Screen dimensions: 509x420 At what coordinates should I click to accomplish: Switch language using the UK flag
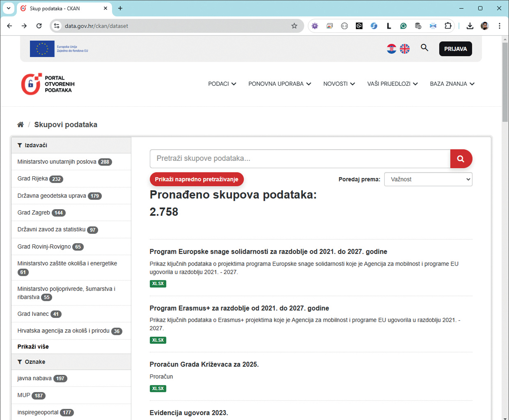pyautogui.click(x=405, y=49)
